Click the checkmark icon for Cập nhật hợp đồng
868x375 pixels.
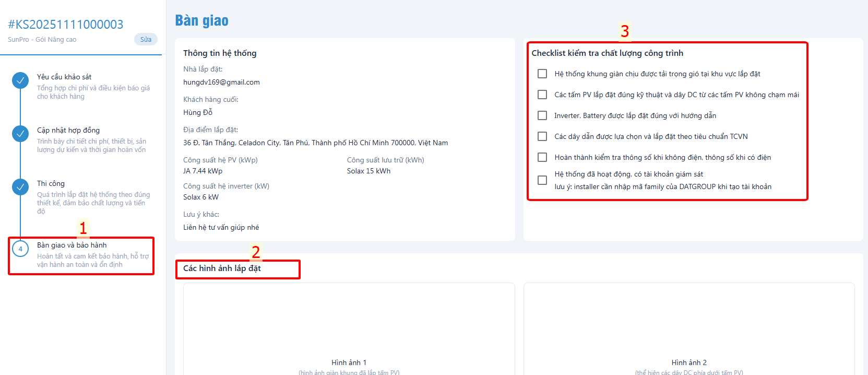pyautogui.click(x=20, y=134)
